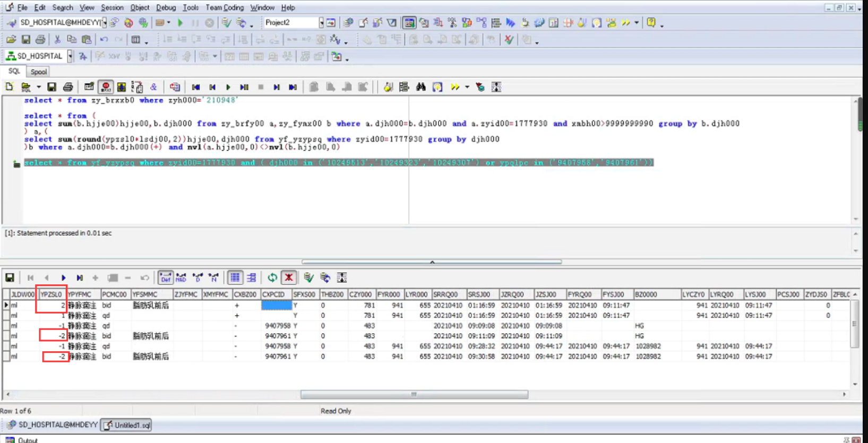Go to the next record in grid
The width and height of the screenshot is (868, 443).
[63, 277]
